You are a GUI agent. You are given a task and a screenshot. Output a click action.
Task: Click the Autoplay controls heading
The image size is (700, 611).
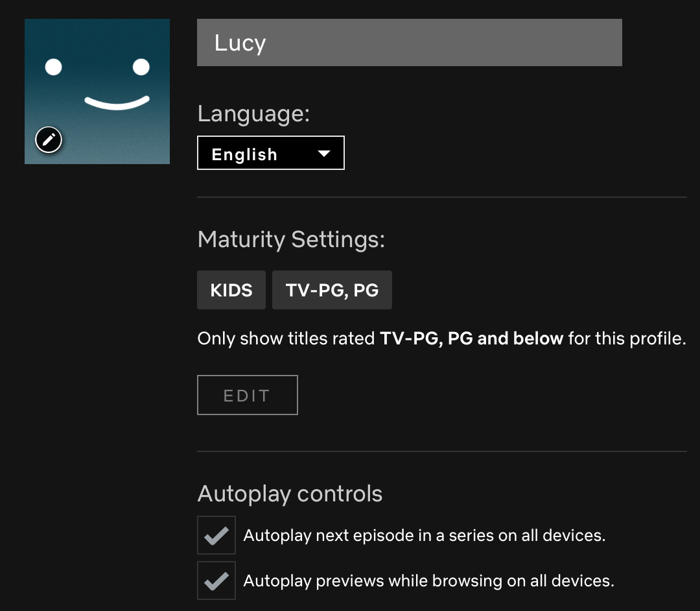coord(290,494)
